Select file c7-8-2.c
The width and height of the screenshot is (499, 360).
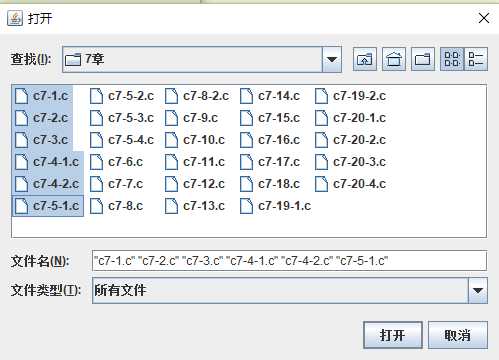[x=197, y=96]
